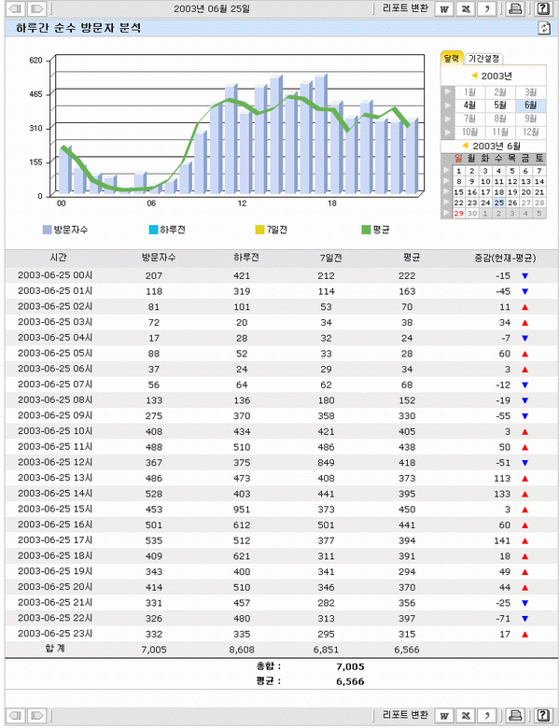Switch to the 달력 tab
This screenshot has height=728, width=560.
coord(452,58)
